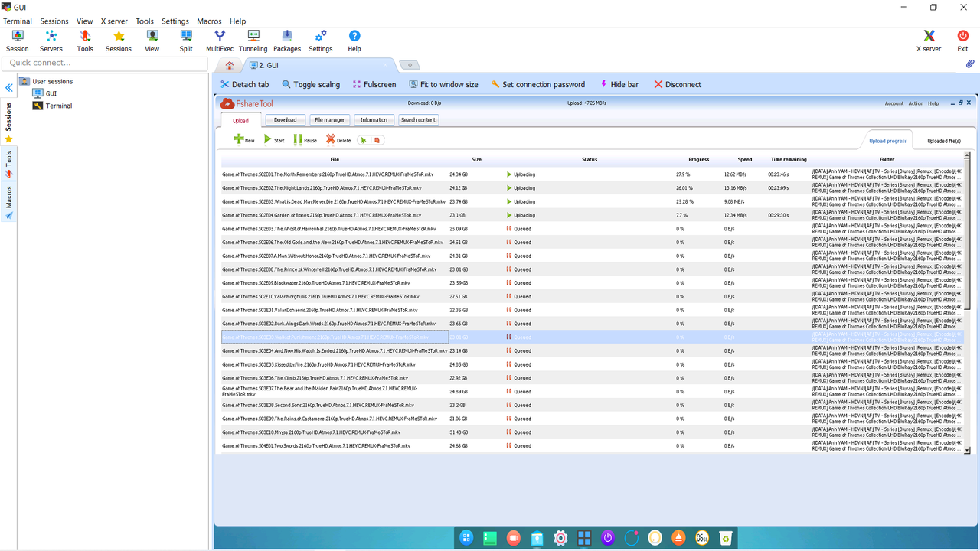This screenshot has height=551, width=980.
Task: Click Hide bar option
Action: pos(619,84)
